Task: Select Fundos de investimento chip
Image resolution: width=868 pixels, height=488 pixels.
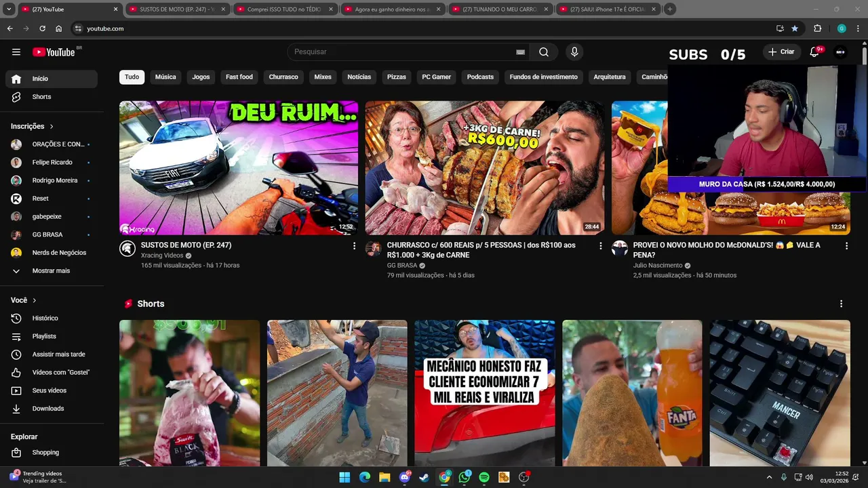Action: tap(544, 77)
